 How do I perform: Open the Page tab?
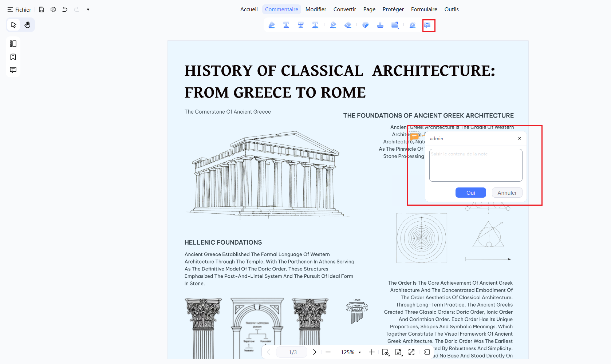coord(369,9)
